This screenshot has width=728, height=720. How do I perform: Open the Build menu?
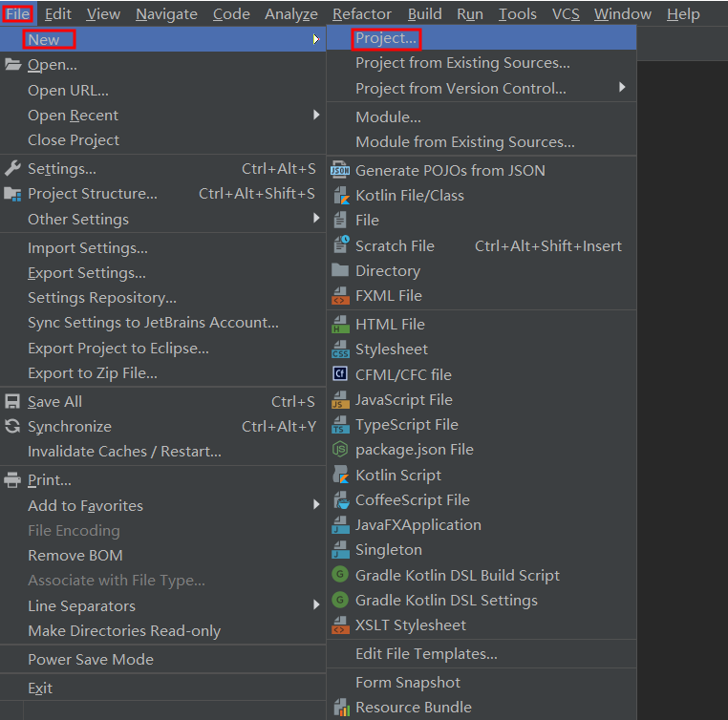425,14
